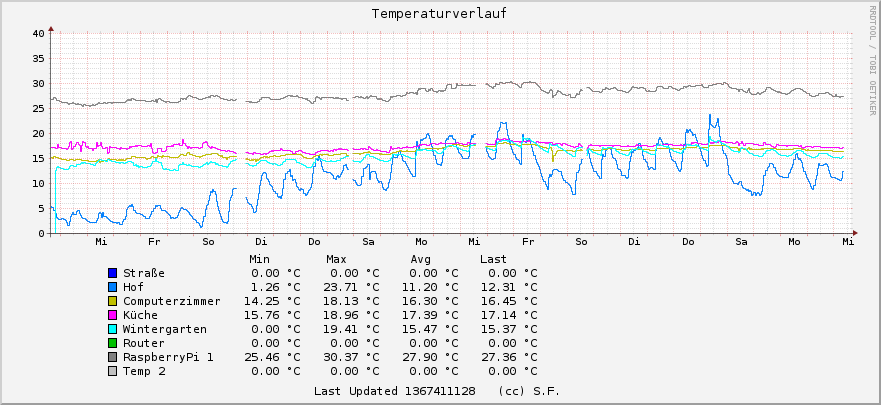Click the 40 label on the y-axis
Viewport: 881px width, 405px height.
(x=37, y=33)
